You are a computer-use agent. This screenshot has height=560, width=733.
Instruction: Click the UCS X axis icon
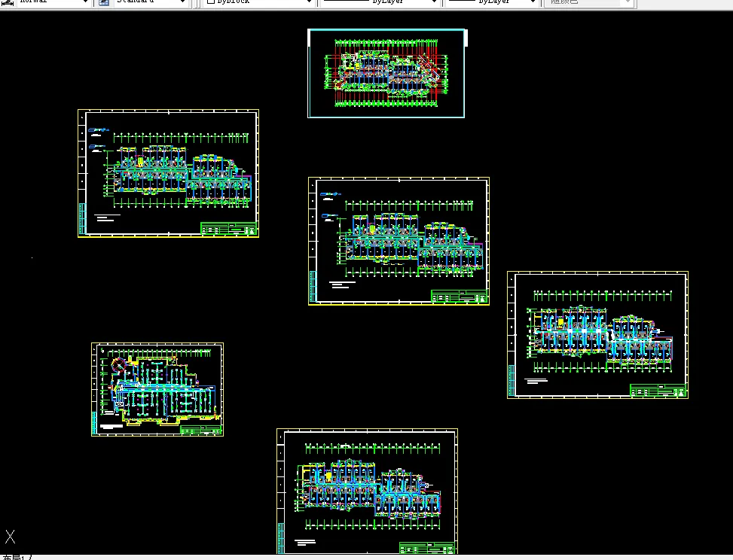pos(11,537)
